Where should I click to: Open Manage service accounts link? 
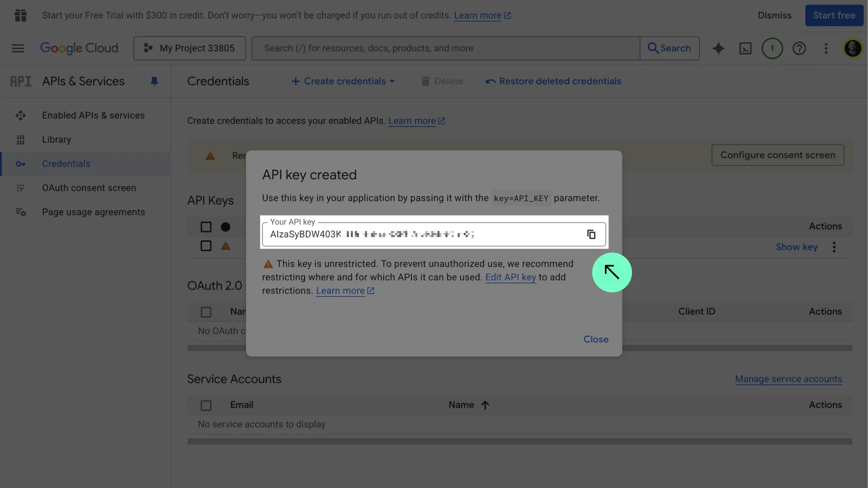(788, 379)
